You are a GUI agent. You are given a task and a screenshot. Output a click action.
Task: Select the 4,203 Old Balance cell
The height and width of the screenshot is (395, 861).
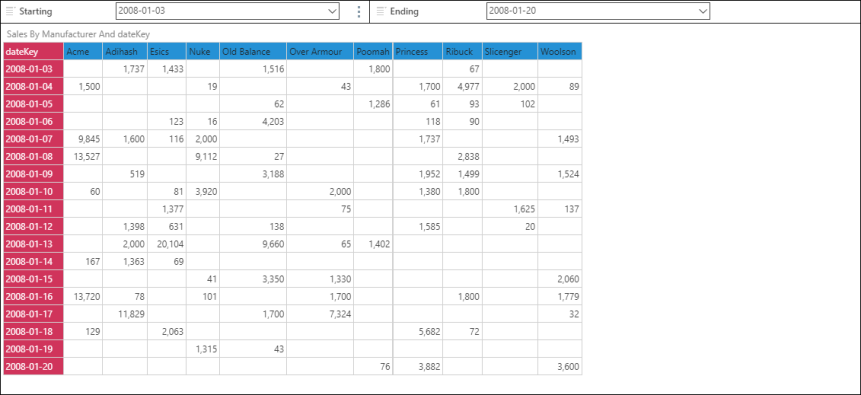point(253,121)
